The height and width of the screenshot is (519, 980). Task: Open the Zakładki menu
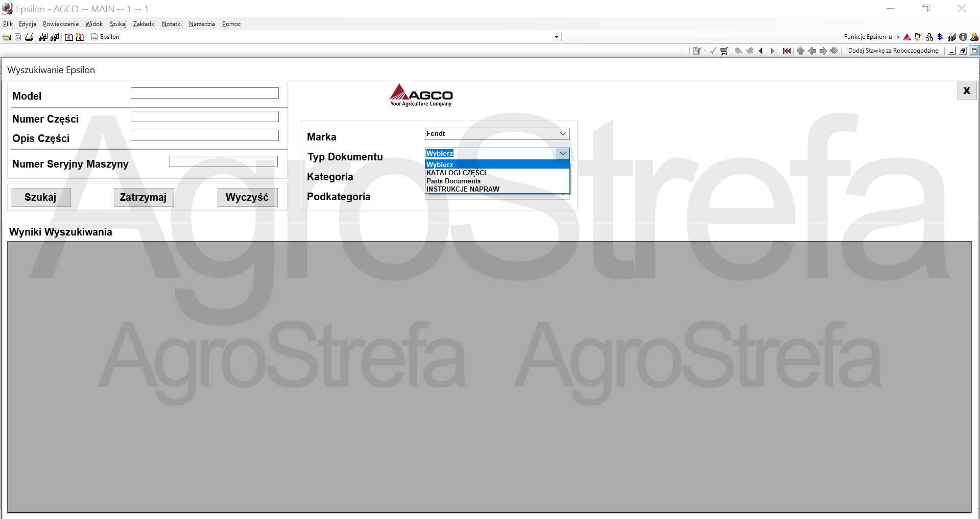(144, 24)
